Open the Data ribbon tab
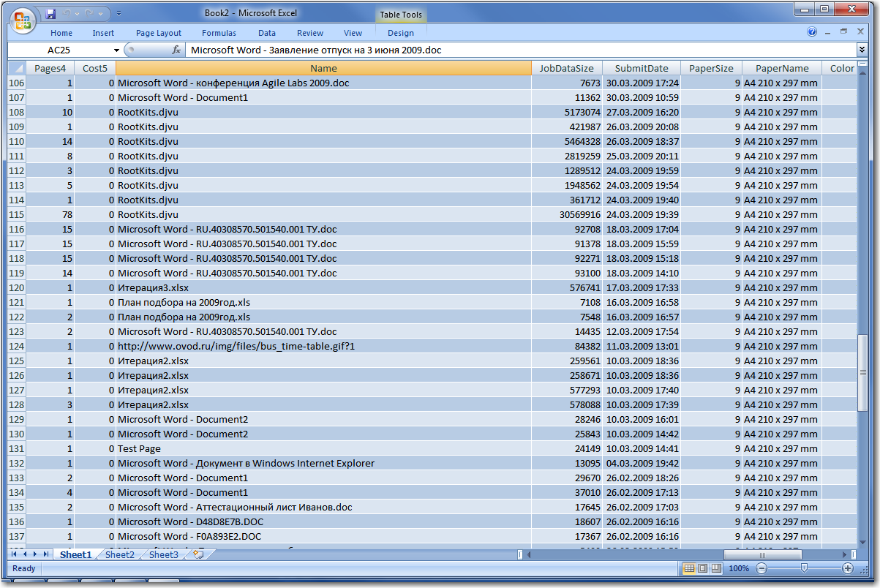 267,33
